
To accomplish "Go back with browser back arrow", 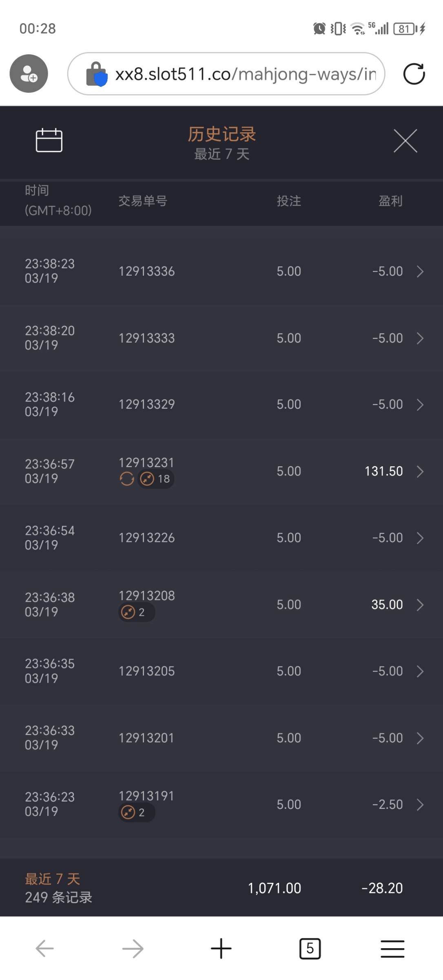I will tap(45, 948).
